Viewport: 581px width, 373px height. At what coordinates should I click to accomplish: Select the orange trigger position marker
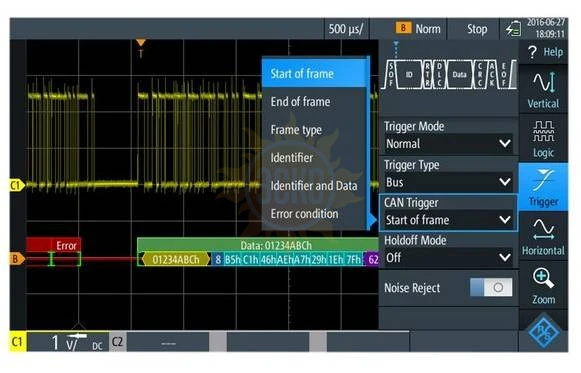point(140,43)
